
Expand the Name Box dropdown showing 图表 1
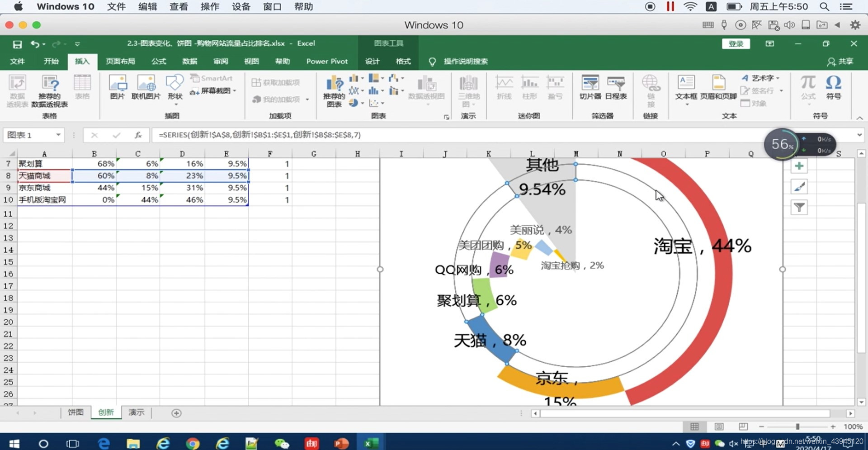click(x=58, y=135)
